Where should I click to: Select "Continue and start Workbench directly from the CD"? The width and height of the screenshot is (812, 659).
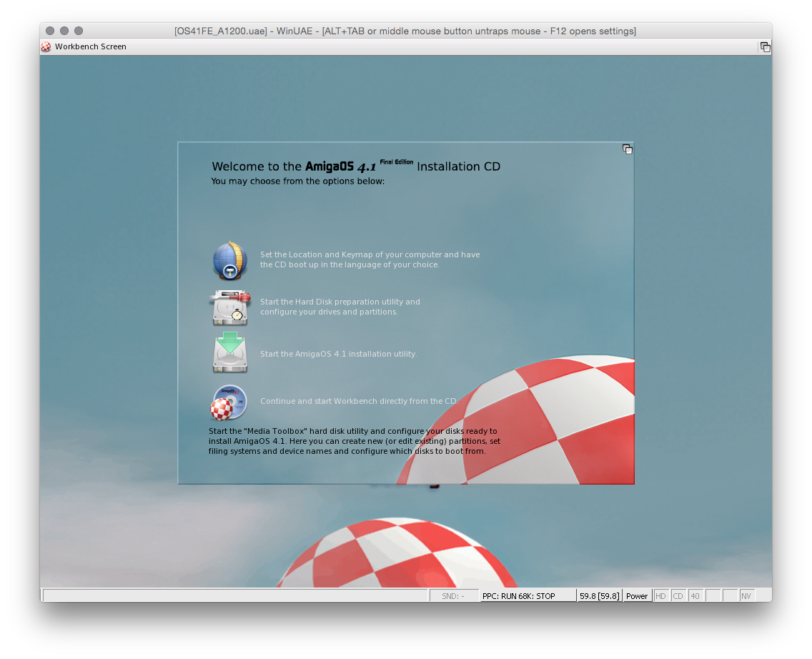(359, 401)
